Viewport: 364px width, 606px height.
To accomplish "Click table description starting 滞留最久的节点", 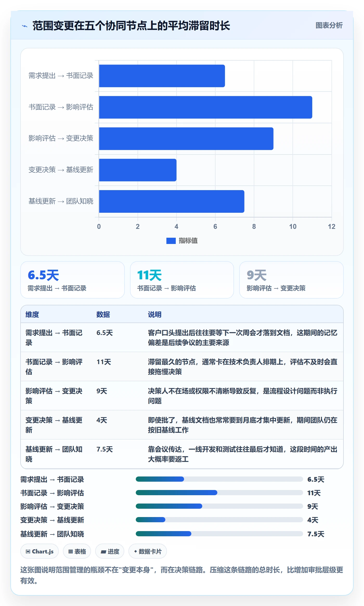I will pyautogui.click(x=243, y=367).
